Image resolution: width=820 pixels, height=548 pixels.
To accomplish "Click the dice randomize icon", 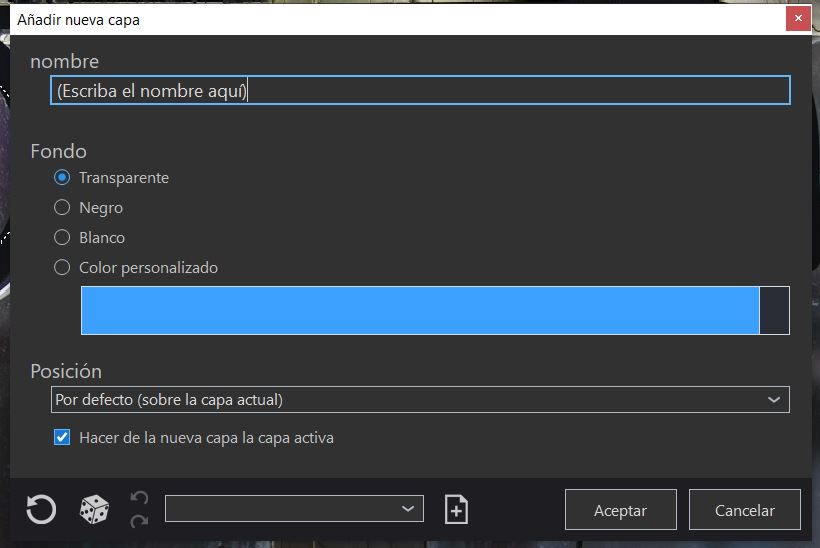I will [94, 510].
